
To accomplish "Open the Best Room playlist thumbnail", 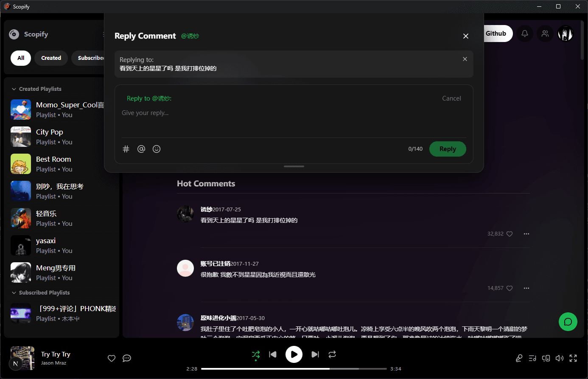I will (x=21, y=164).
